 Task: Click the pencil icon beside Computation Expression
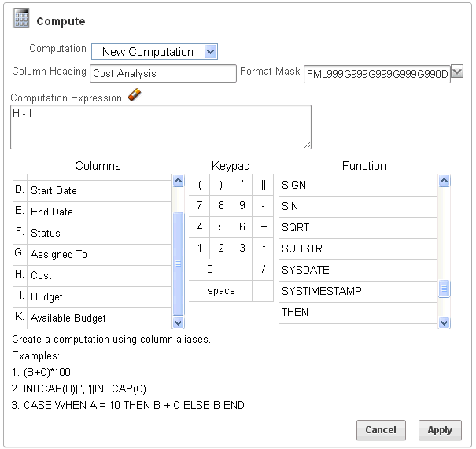click(x=135, y=96)
